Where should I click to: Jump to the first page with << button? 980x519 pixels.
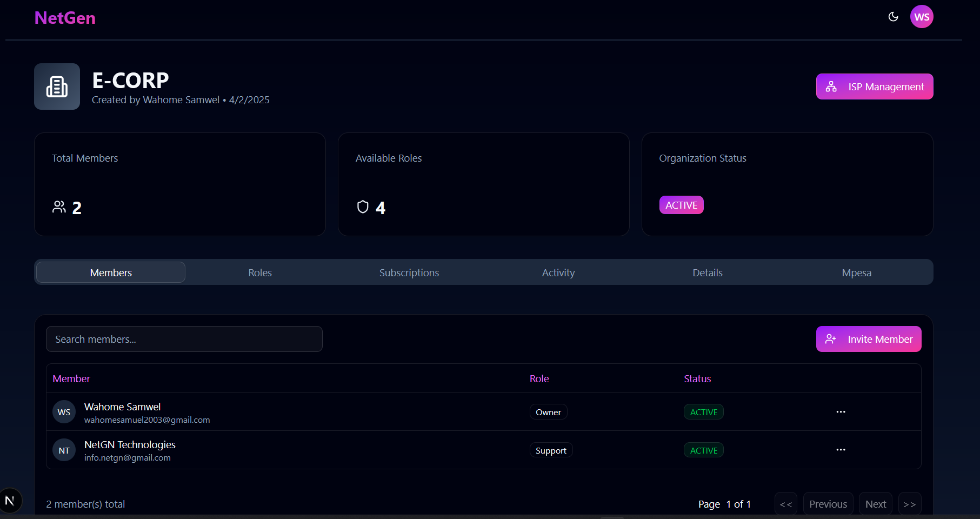(785, 504)
